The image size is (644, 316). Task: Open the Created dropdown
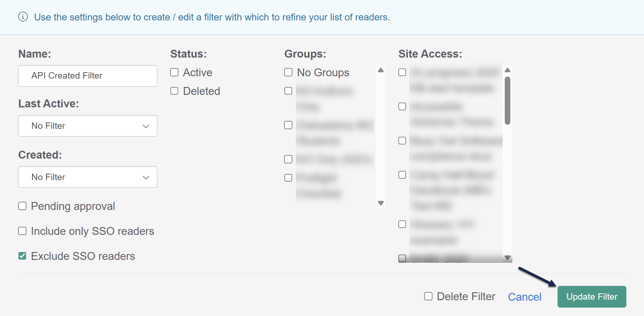tap(87, 177)
